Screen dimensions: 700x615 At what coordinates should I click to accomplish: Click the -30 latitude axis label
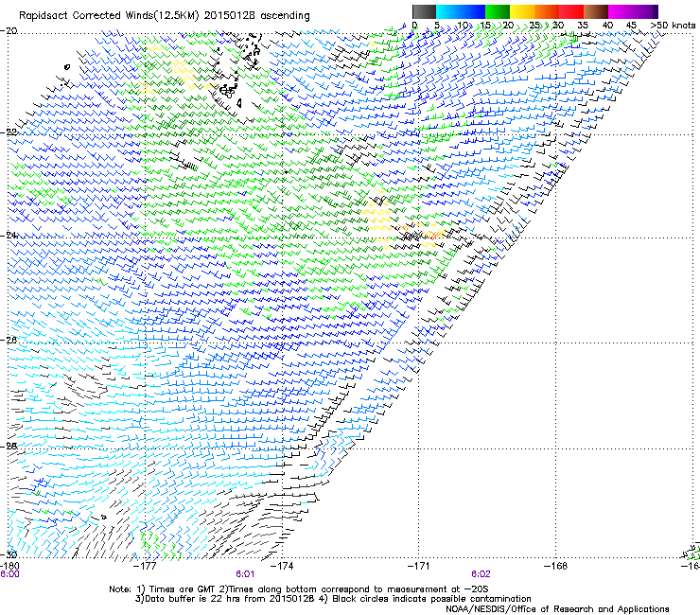(9, 554)
